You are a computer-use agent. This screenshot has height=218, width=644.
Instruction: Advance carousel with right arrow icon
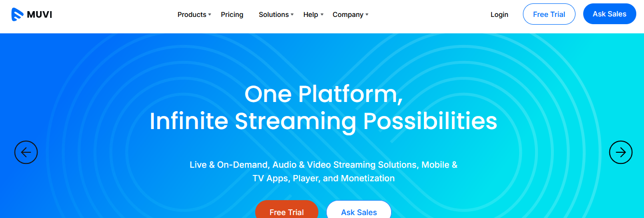point(621,152)
